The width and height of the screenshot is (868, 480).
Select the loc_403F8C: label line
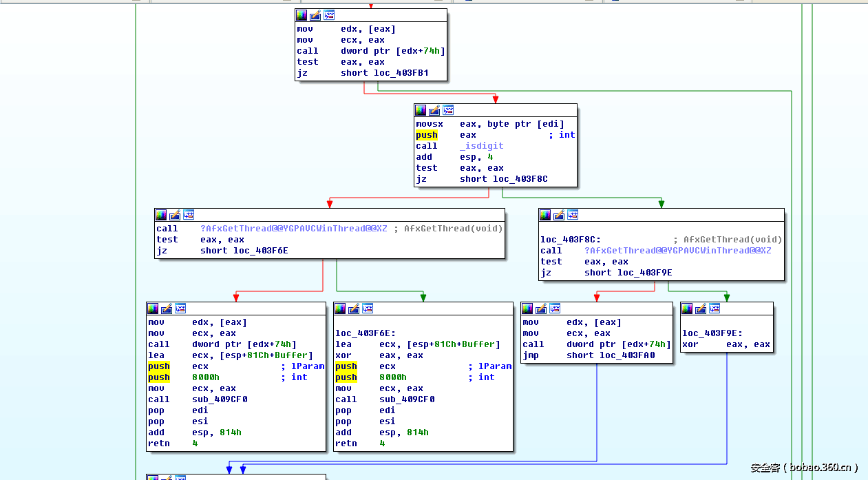571,240
